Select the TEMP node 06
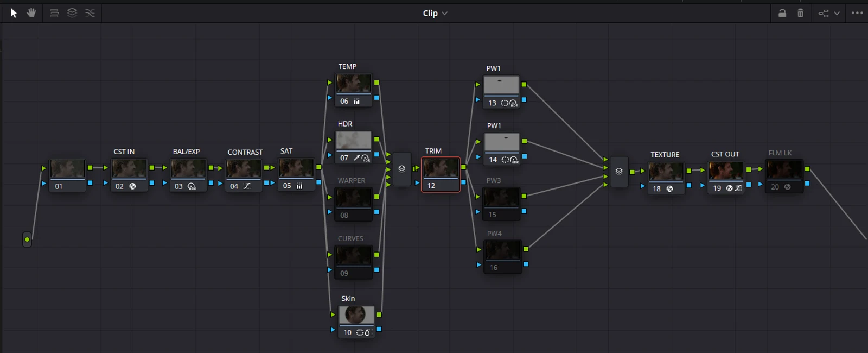This screenshot has height=353, width=868. [354, 90]
